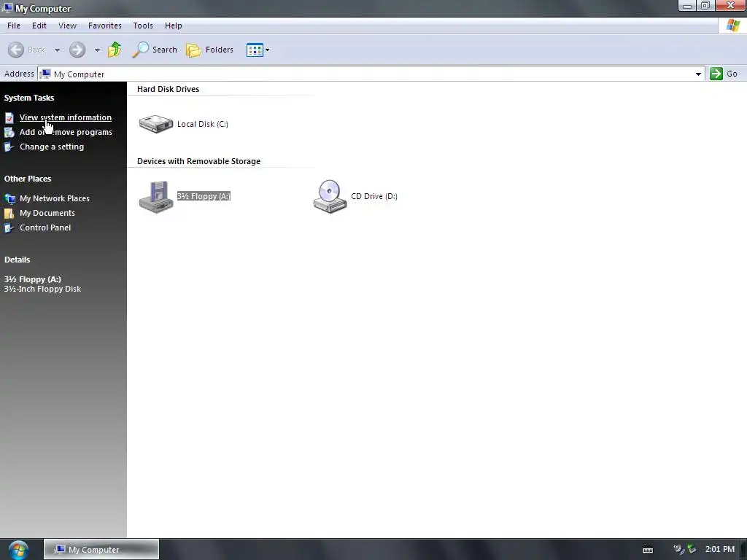The image size is (747, 560).
Task: Click the Go green arrow icon
Action: 716,74
